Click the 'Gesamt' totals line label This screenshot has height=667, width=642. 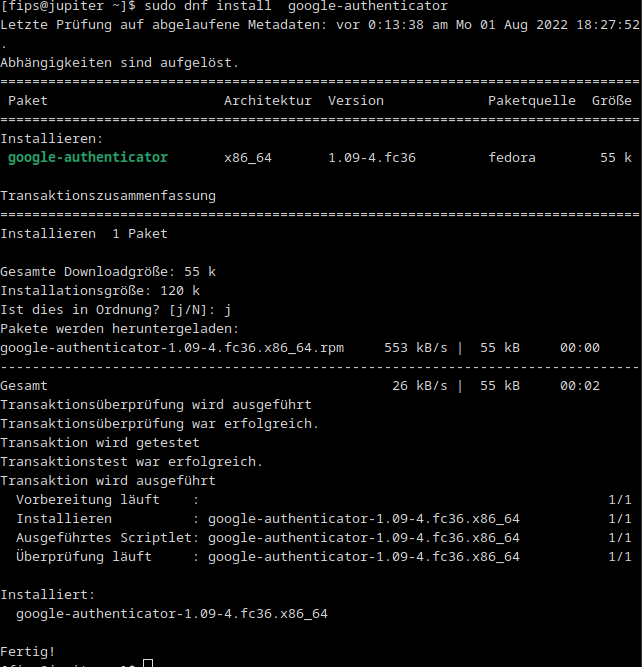pos(24,386)
